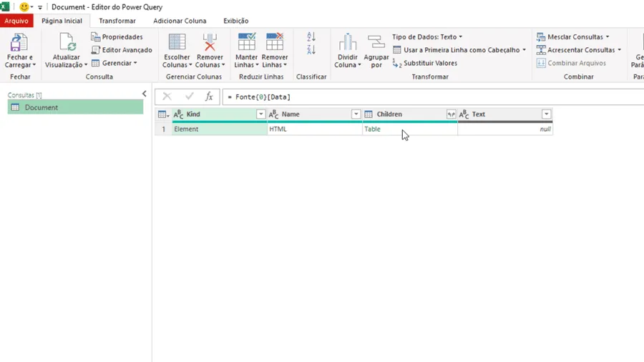Confirm formula with the checkmark icon
This screenshot has height=362, width=644.
(x=190, y=97)
